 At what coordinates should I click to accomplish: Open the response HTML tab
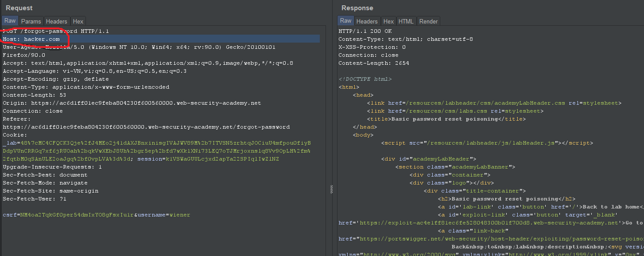click(406, 21)
